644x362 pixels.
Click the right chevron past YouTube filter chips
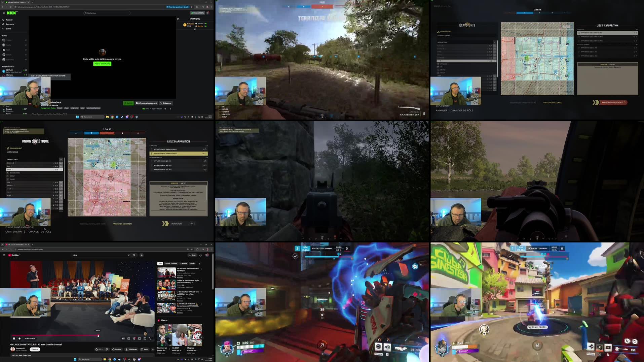(x=199, y=263)
